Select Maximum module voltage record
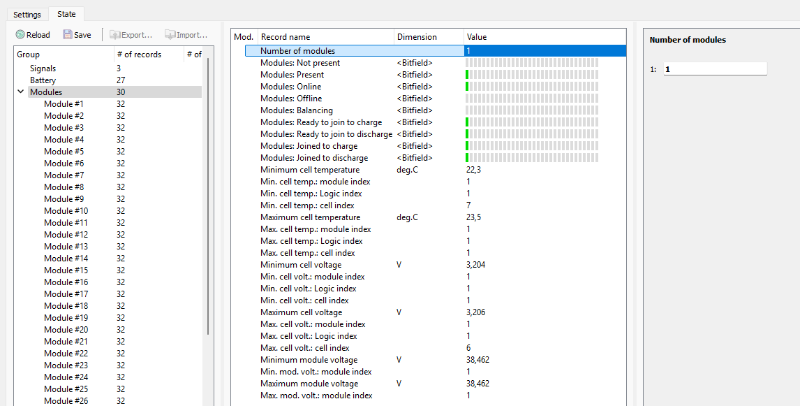This screenshot has height=406, width=800. tap(309, 384)
